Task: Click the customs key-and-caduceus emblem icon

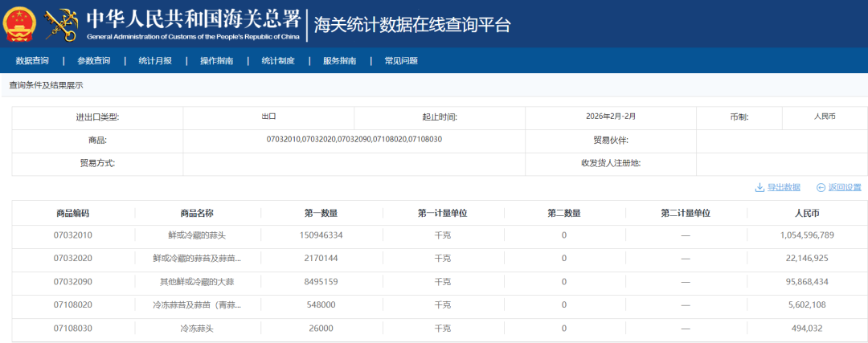Action: coord(62,24)
